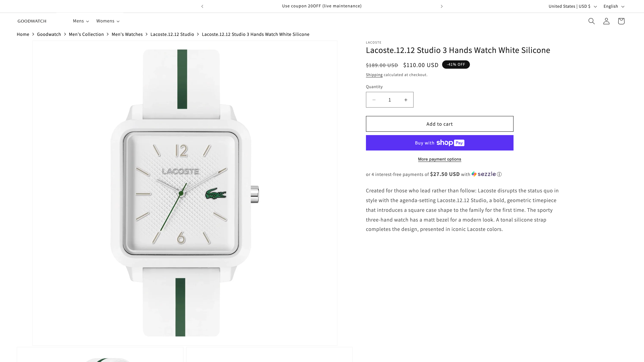Image resolution: width=644 pixels, height=362 pixels.
Task: Open the main watch product image
Action: pos(185,193)
